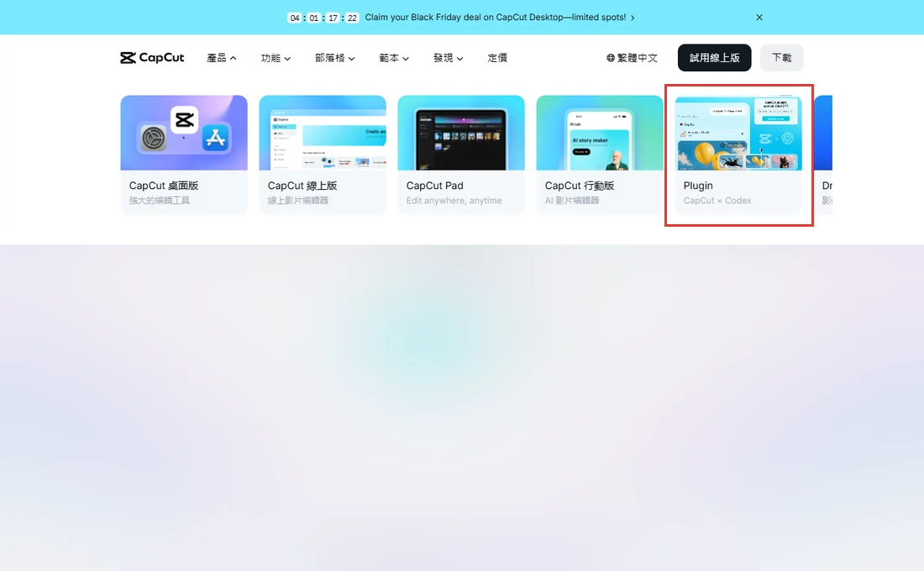The image size is (924, 571).
Task: Open the CapCut 線上版 card thumbnail
Action: coord(323,133)
